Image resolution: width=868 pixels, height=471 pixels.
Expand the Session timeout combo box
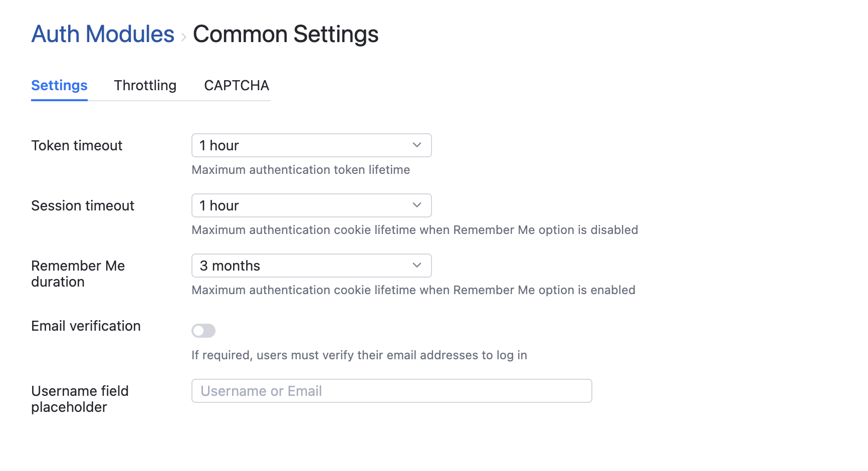tap(312, 205)
